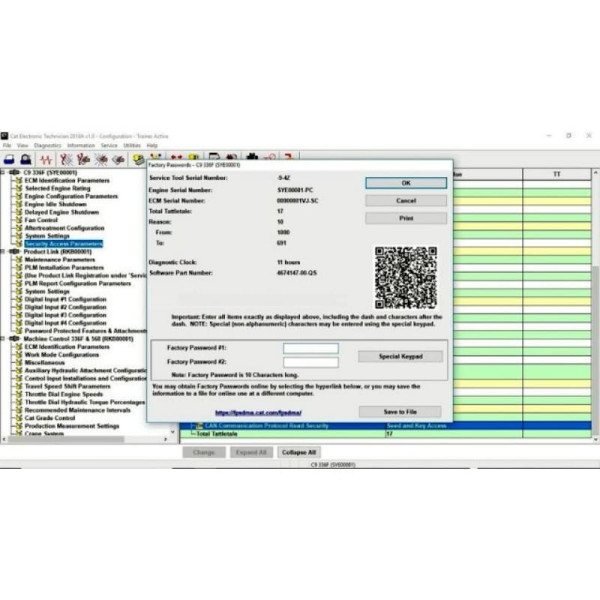Open the Utilities menu
This screenshot has height=600, width=600.
[x=132, y=146]
